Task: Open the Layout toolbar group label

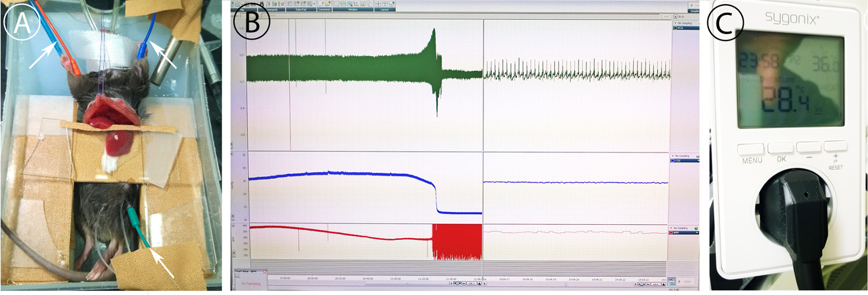Action: click(385, 10)
